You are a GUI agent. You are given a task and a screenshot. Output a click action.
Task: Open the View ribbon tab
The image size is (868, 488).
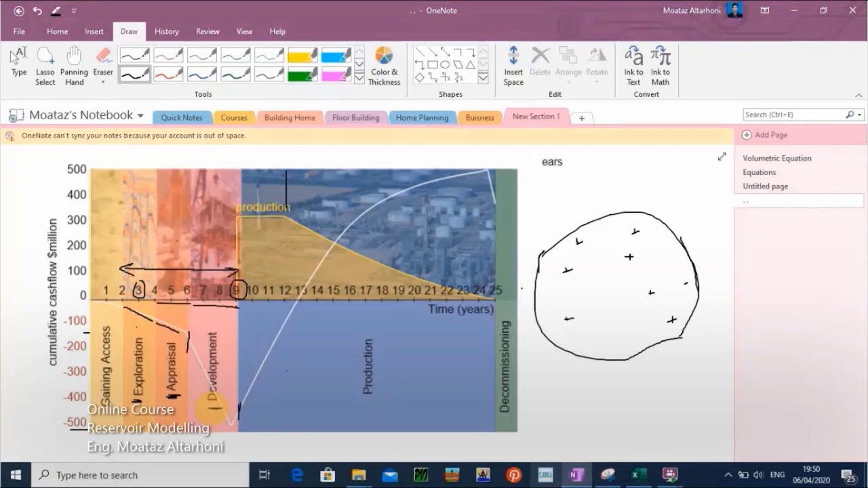pyautogui.click(x=244, y=31)
